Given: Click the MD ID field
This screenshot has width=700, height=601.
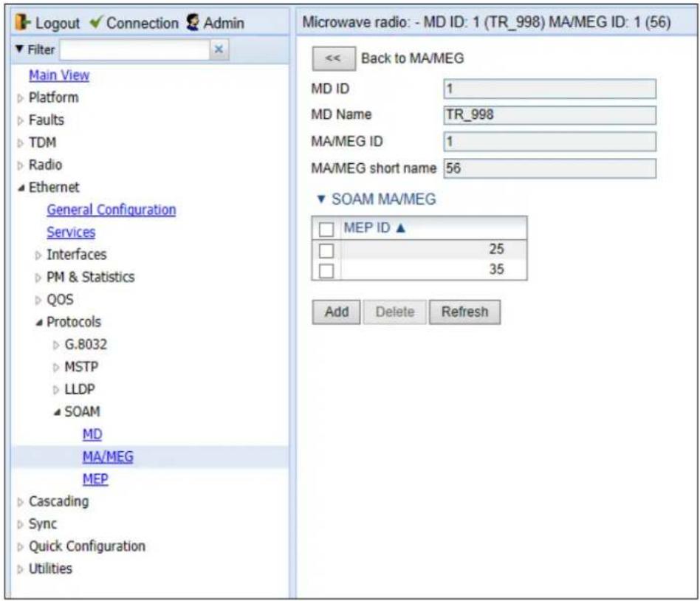Looking at the screenshot, I should [550, 89].
